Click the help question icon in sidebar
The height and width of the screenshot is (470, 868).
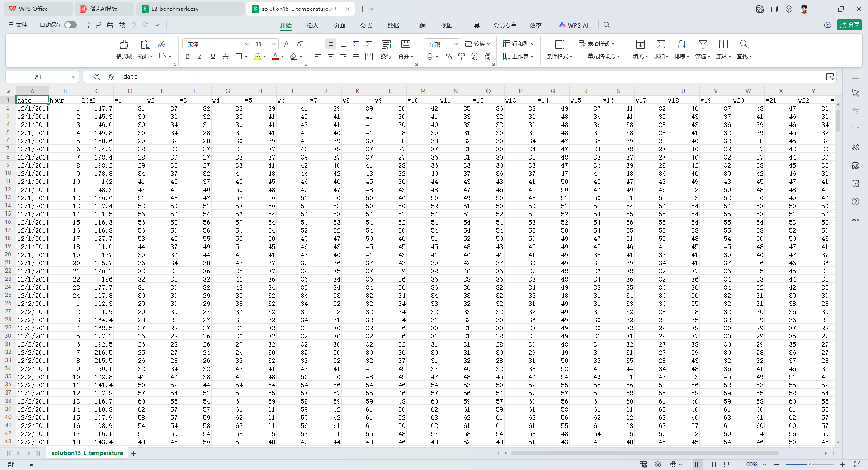coord(855,202)
